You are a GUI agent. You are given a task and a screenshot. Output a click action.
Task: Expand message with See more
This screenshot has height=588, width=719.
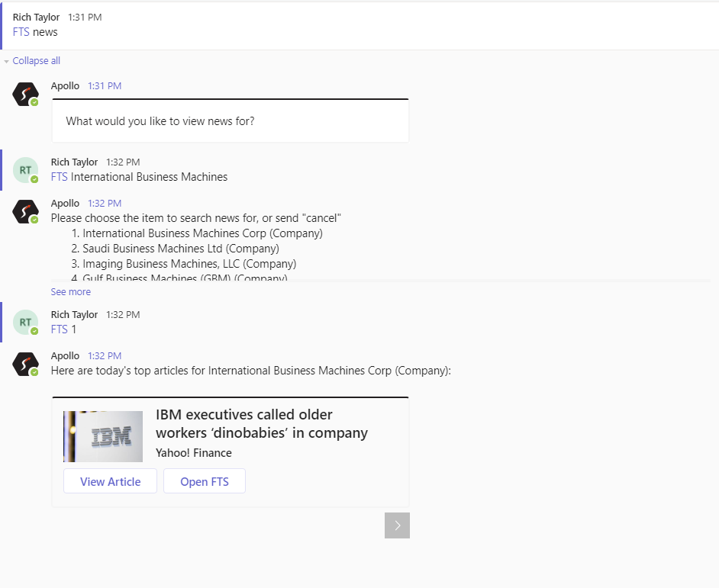71,291
